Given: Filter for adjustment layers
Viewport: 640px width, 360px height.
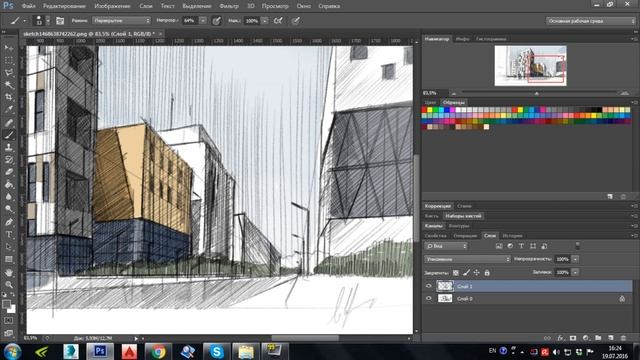Looking at the screenshot, I should (x=510, y=246).
